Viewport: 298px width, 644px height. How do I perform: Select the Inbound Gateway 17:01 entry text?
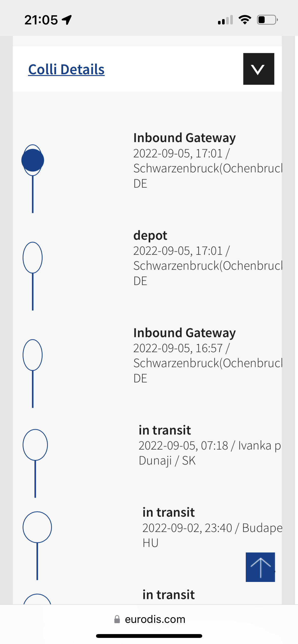click(208, 160)
